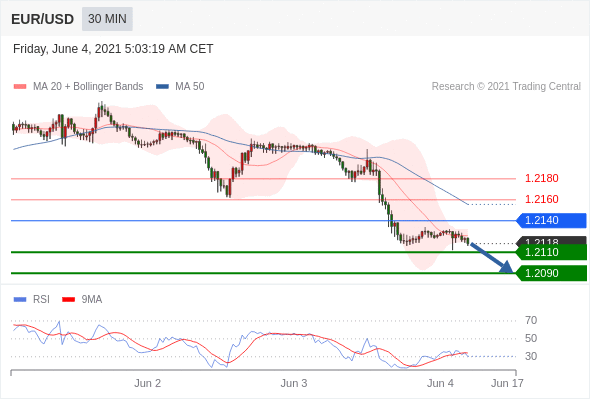Click the blue 1.2140 pivot price tag

552,221
